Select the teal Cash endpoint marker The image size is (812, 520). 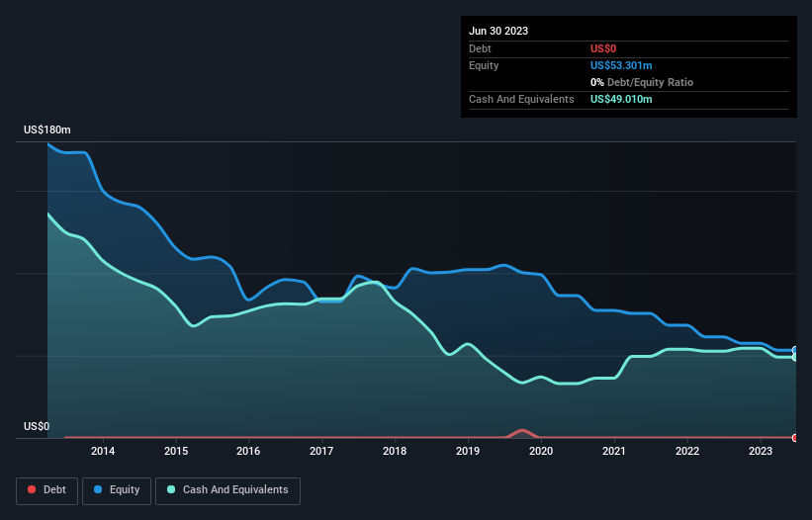click(795, 357)
